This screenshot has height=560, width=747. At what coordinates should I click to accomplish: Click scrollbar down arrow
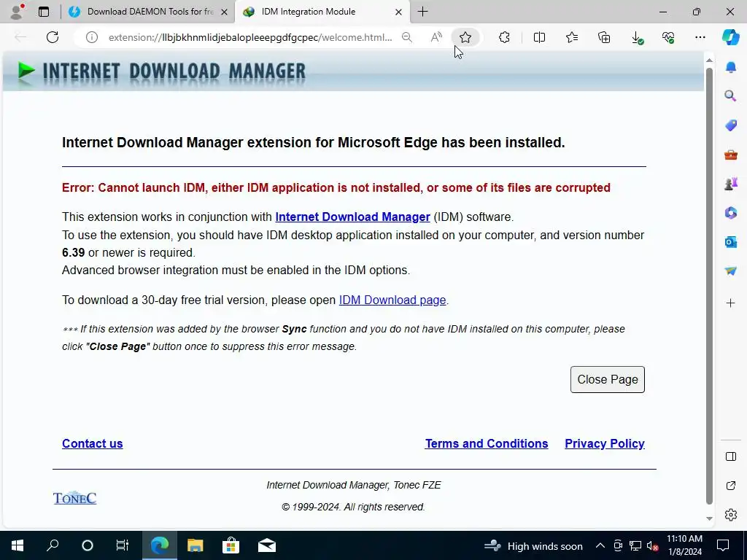pyautogui.click(x=709, y=518)
